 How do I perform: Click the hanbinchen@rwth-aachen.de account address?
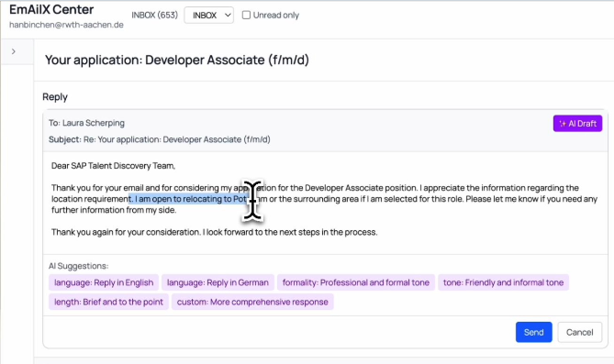66,25
